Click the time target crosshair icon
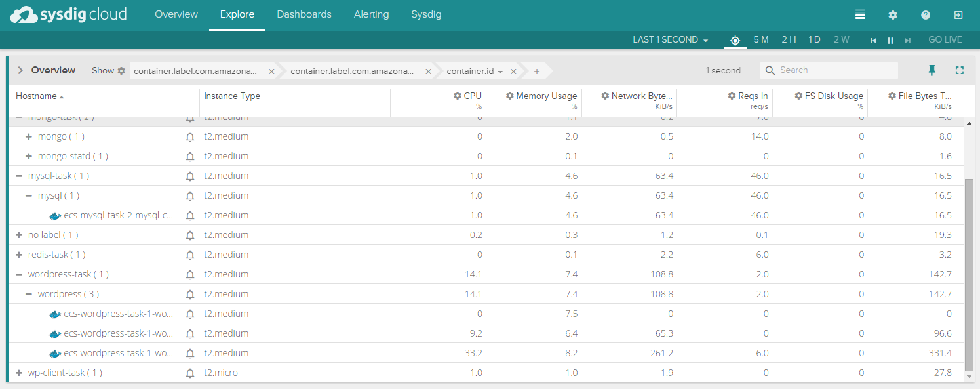Viewport: 980px width, 389px height. (735, 41)
